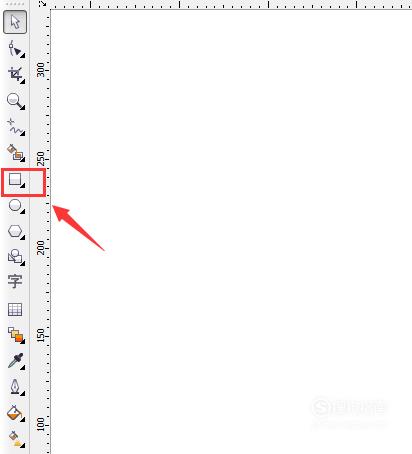Click the 200 mark on vertical ruler
Image resolution: width=412 pixels, height=454 pixels.
41,248
